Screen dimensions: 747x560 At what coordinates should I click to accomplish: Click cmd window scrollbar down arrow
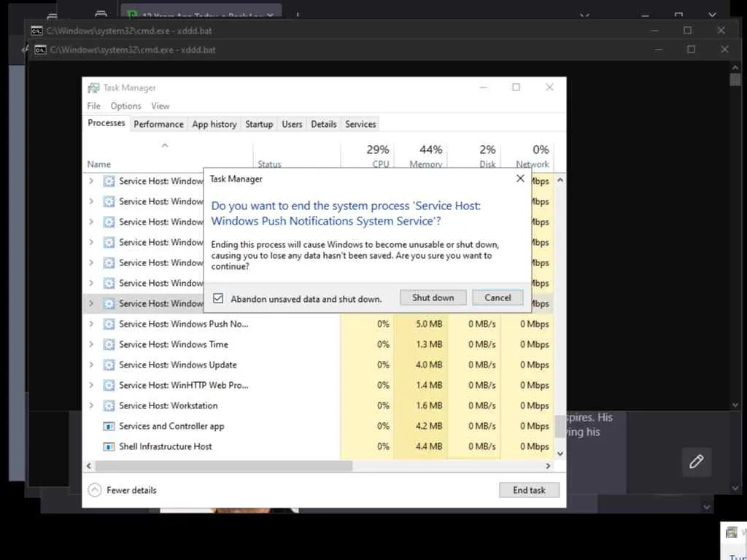(735, 405)
